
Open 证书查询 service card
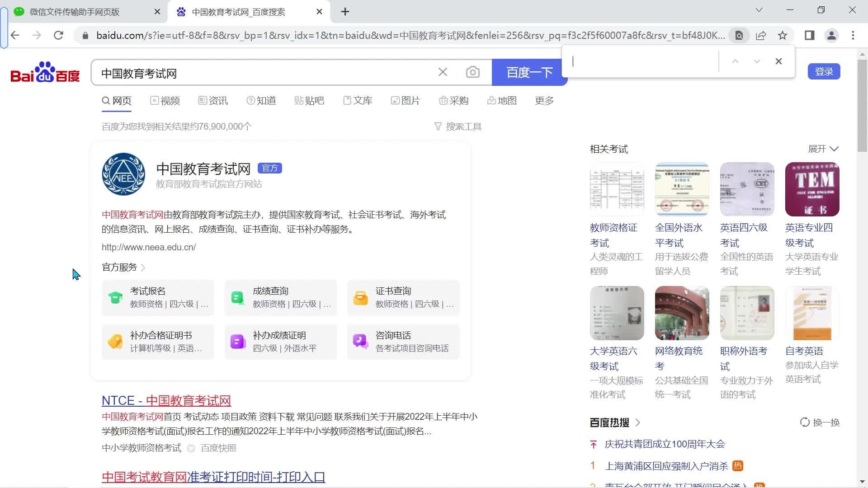tap(403, 297)
